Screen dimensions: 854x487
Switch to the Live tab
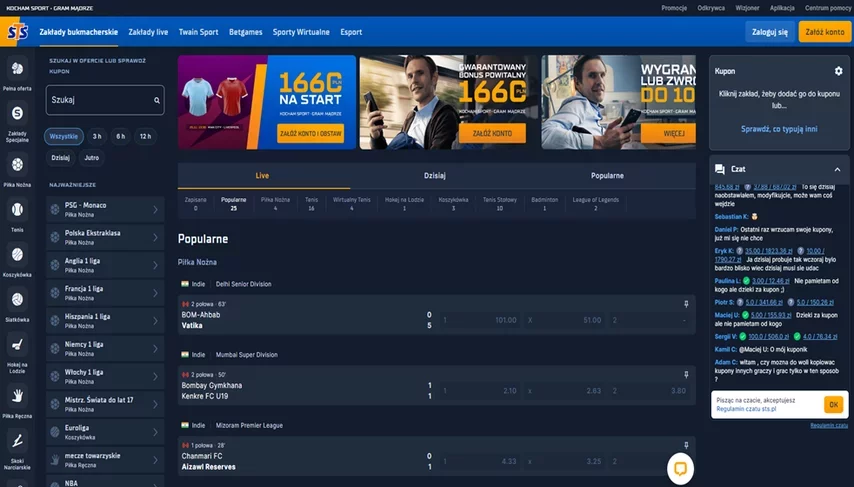263,175
